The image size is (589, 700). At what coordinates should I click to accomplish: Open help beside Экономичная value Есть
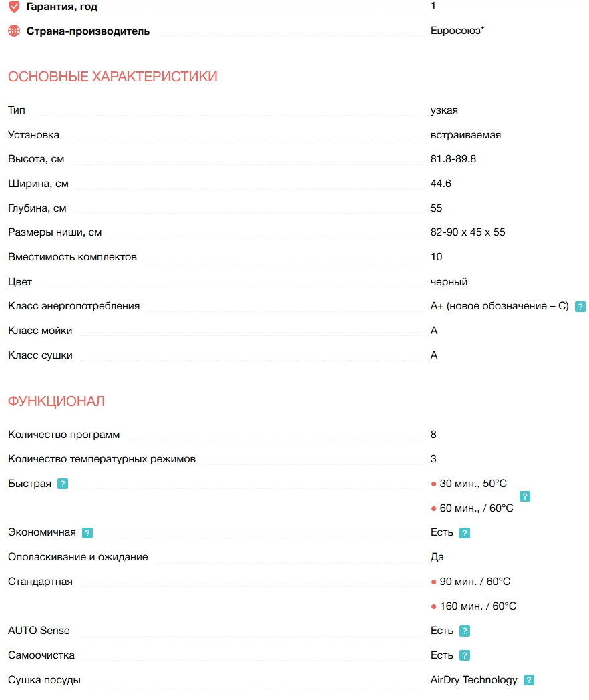tap(465, 533)
